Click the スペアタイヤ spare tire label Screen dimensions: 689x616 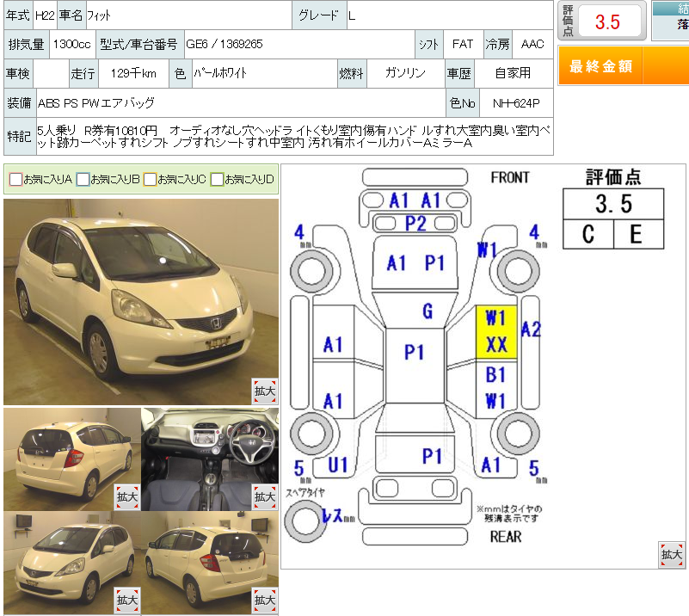pyautogui.click(x=305, y=492)
